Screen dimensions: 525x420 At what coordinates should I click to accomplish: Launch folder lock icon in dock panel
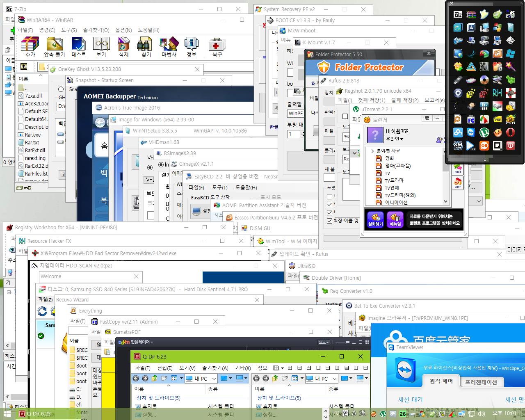tap(498, 66)
